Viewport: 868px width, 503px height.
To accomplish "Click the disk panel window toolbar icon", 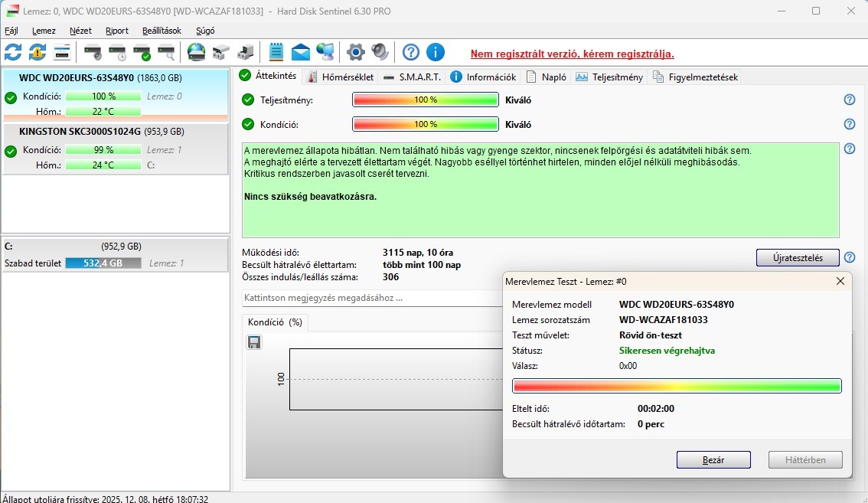I will 62,52.
